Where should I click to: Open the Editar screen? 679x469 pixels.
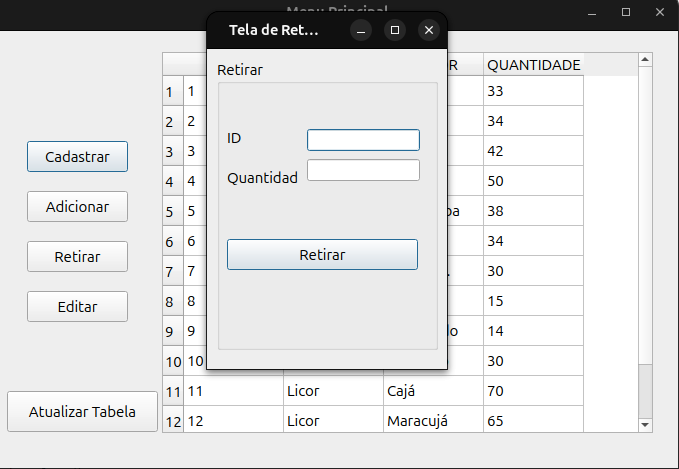coord(78,307)
